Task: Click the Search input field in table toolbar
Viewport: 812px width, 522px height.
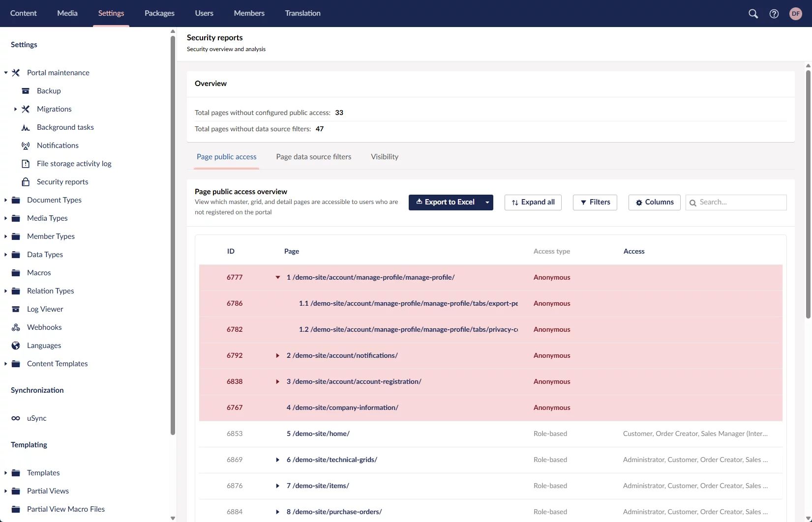Action: [740, 203]
